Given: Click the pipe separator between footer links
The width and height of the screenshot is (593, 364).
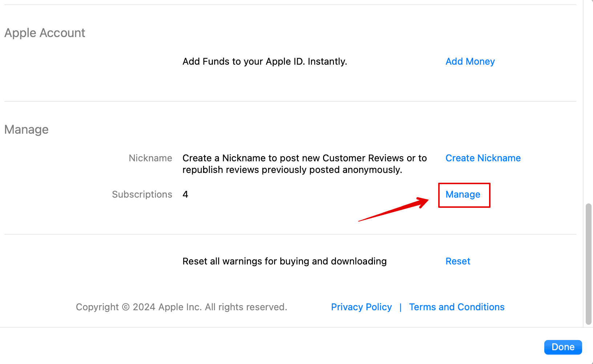Looking at the screenshot, I should pos(400,307).
